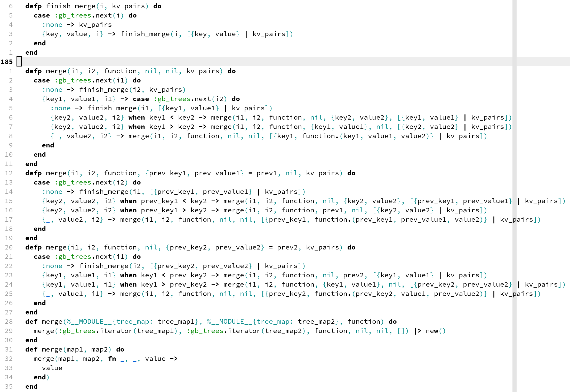Click '{key1, value1, i1} -> case' pattern

coord(95,99)
